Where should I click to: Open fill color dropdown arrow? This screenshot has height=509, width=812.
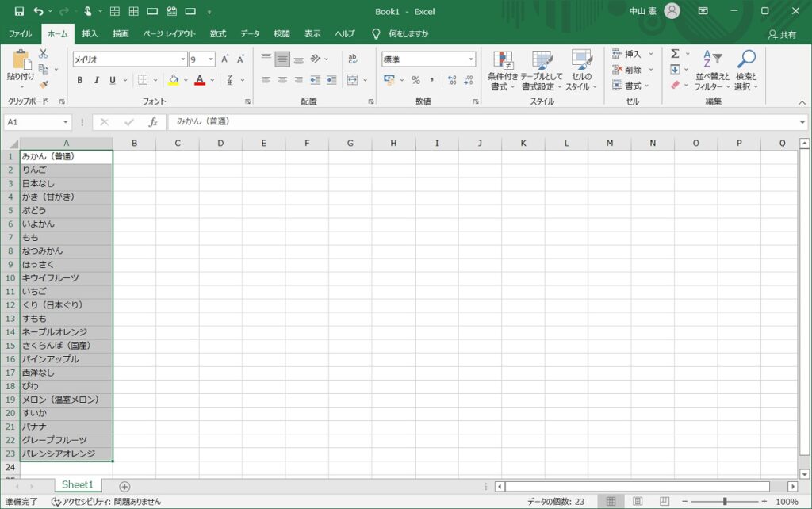[186, 80]
